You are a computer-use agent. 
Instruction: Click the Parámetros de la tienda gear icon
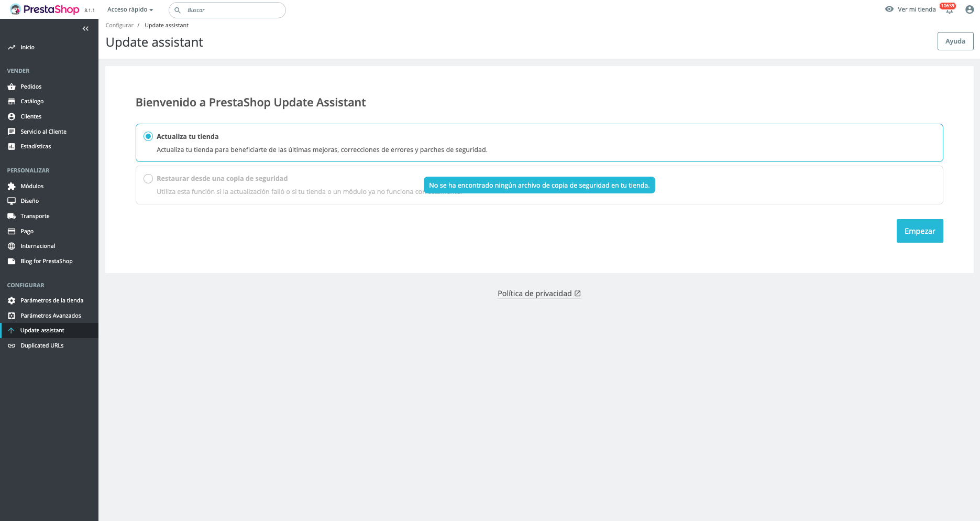[x=12, y=300]
